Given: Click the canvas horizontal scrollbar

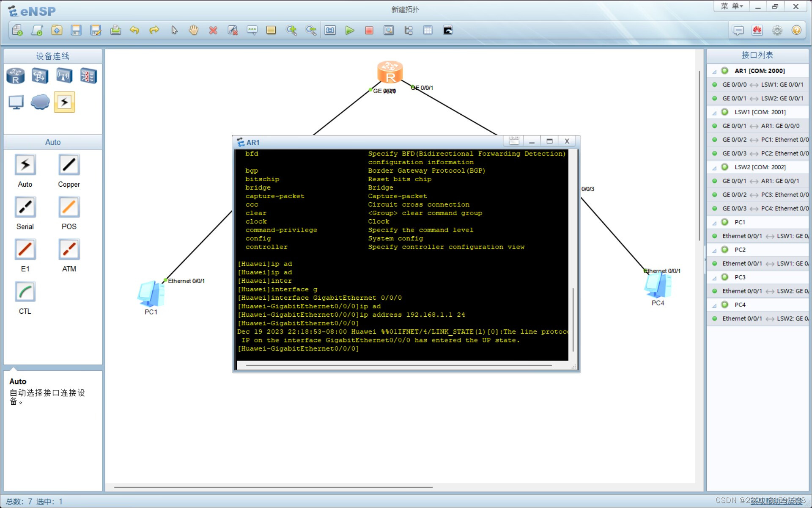Looking at the screenshot, I should click(x=273, y=487).
